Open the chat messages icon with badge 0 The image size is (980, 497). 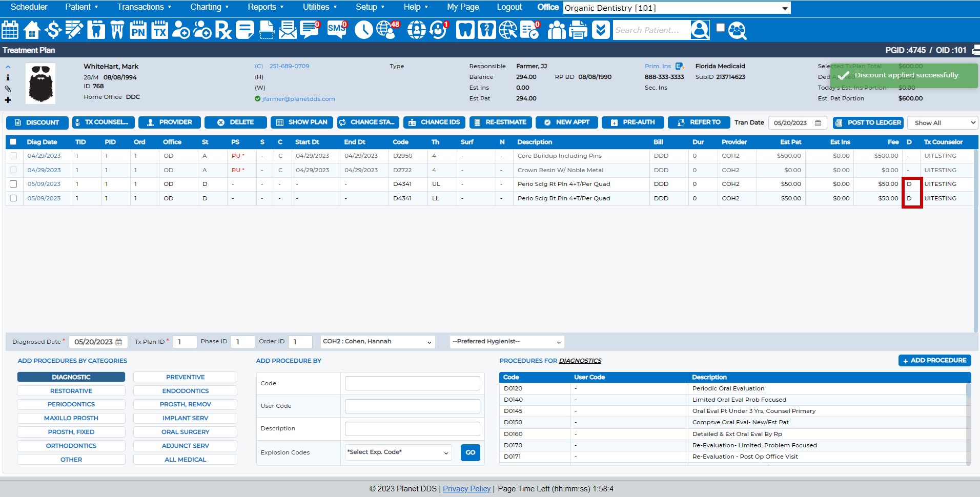pos(310,30)
